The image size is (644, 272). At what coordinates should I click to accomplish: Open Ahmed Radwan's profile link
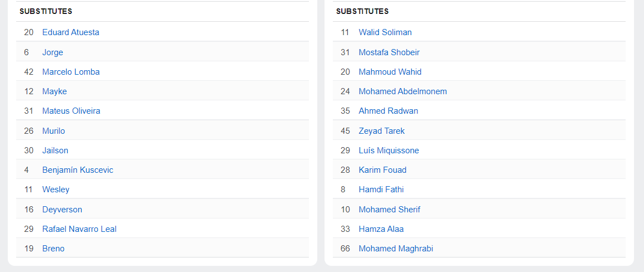tap(388, 111)
